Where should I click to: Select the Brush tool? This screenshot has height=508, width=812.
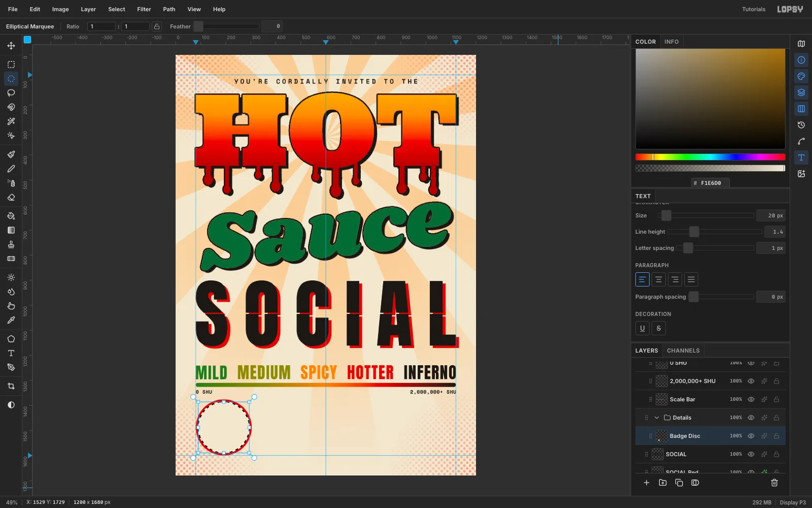click(x=11, y=154)
